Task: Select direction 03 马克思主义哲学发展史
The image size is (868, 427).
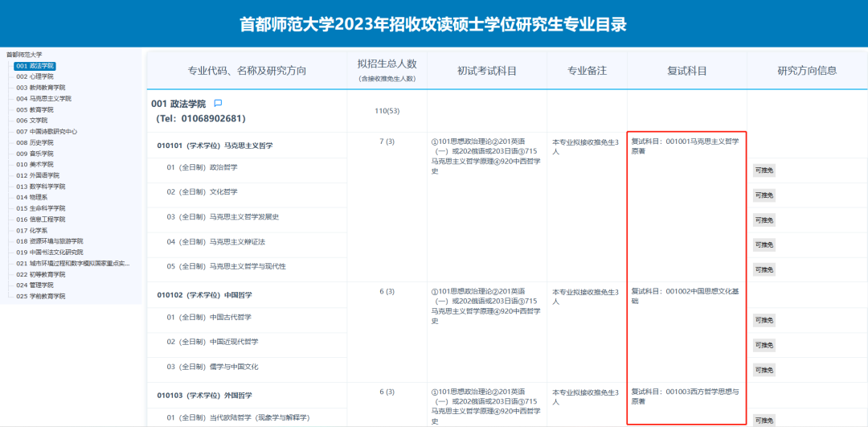Action: 223,216
